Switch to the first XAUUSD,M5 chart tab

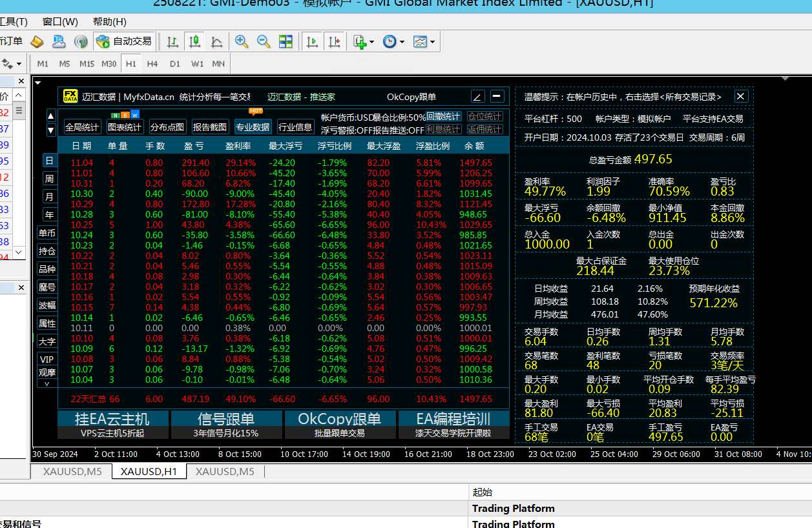tap(72, 472)
